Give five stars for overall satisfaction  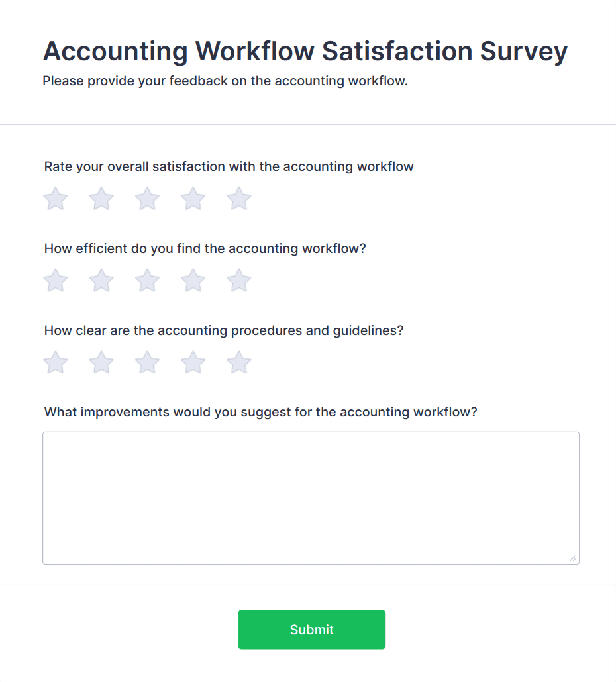click(x=238, y=199)
